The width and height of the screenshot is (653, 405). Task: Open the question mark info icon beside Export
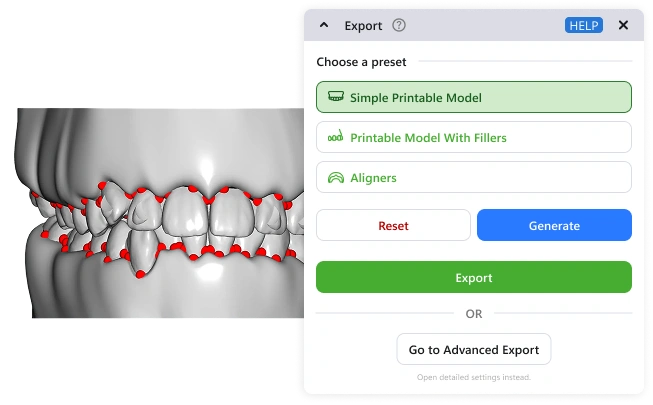click(399, 25)
